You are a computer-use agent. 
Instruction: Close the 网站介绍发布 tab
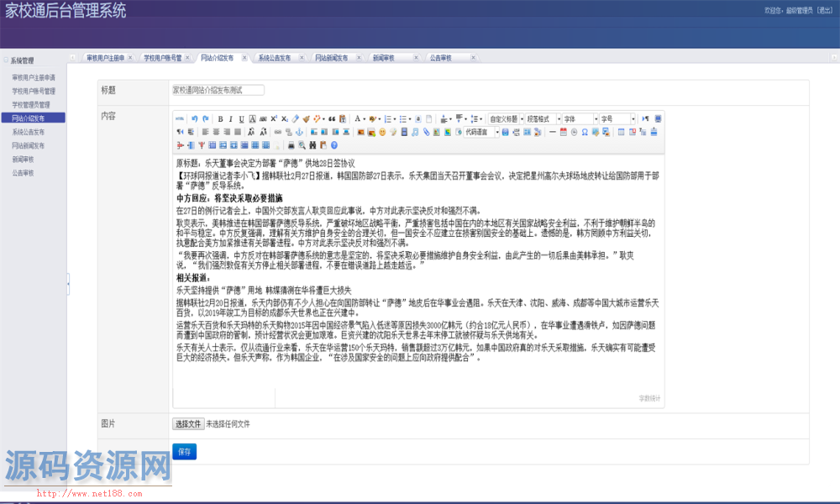click(244, 58)
